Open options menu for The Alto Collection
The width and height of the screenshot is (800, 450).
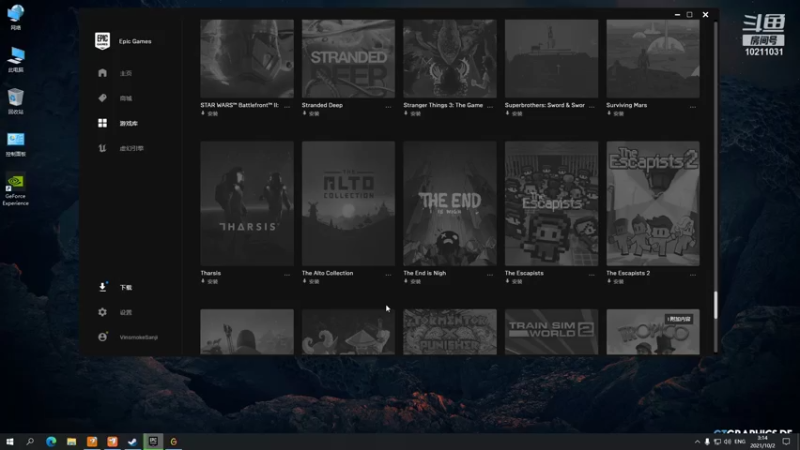(x=388, y=274)
